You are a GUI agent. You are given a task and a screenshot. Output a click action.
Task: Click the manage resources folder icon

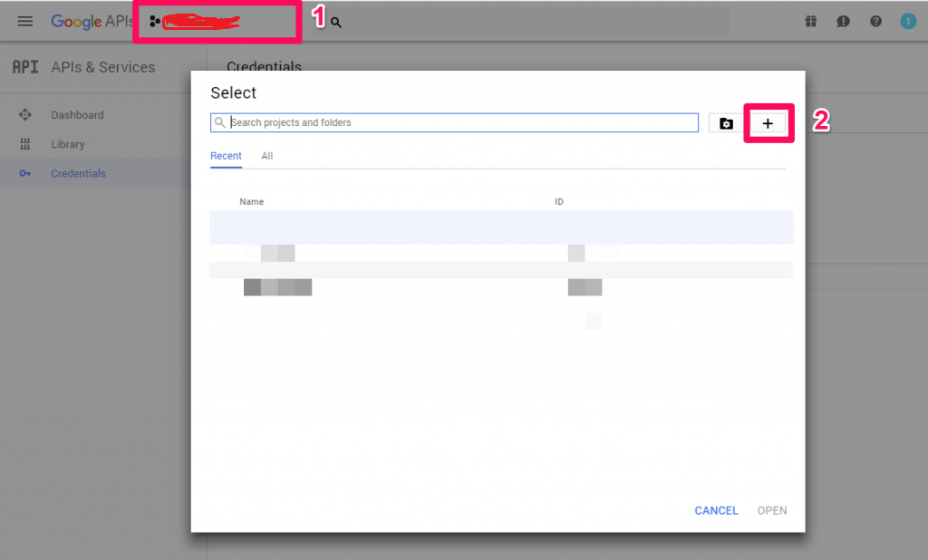pos(726,123)
